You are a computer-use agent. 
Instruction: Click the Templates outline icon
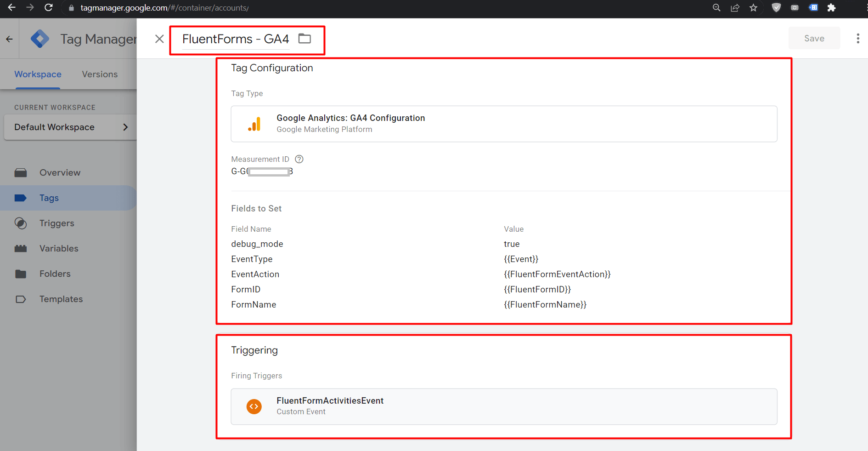21,299
